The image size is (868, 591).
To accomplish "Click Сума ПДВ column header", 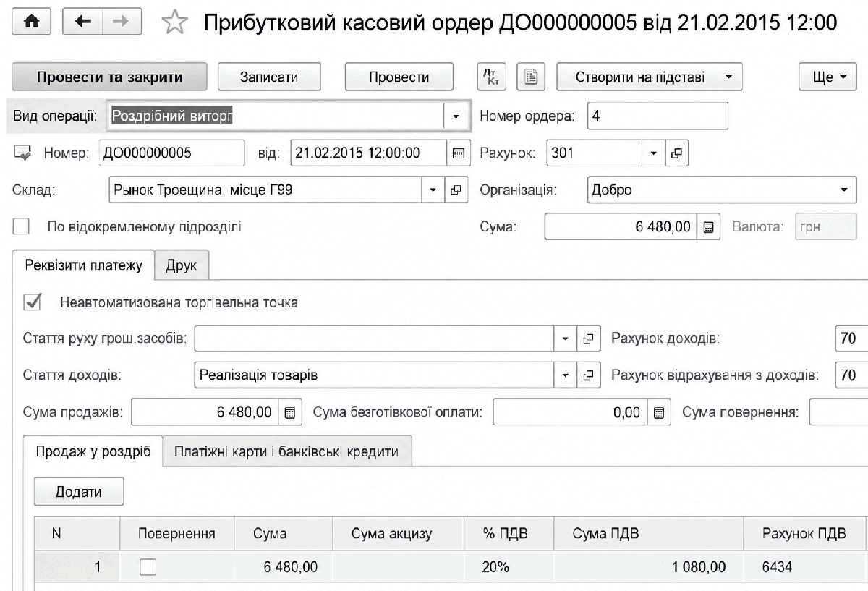I will click(649, 534).
